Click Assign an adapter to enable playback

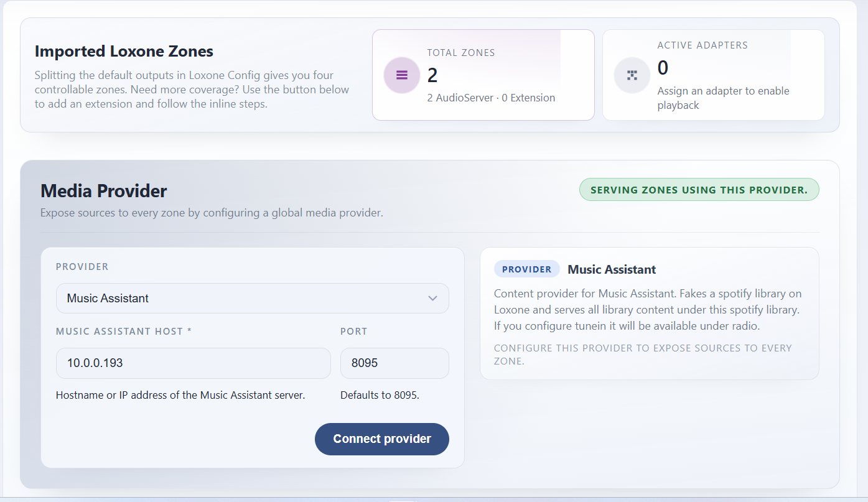(723, 98)
